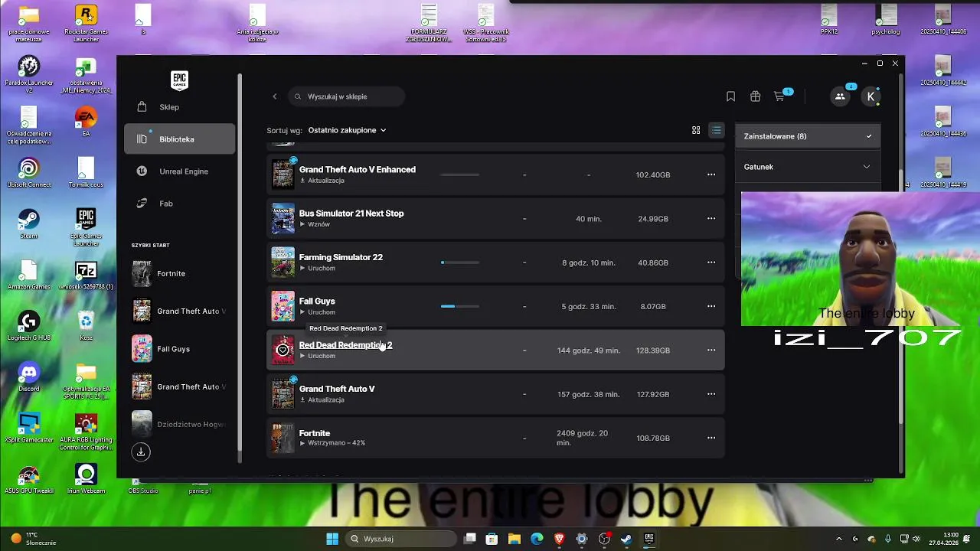Open the friends list icon

[840, 96]
